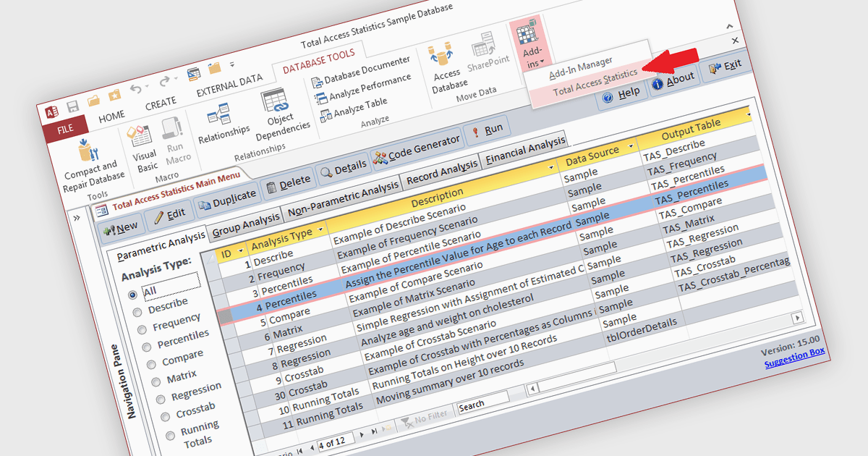Choose Total Access Statistics menu entry
This screenshot has width=868, height=456.
click(x=595, y=83)
